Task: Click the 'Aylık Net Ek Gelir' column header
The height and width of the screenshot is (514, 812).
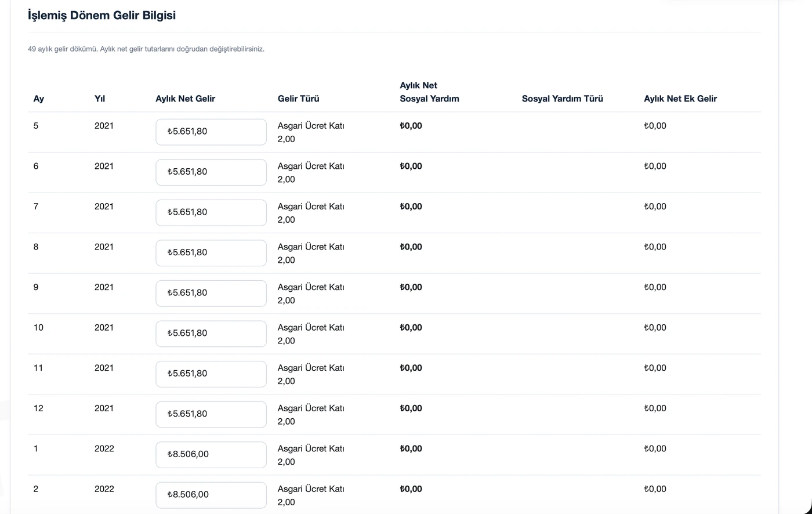Action: [680, 99]
